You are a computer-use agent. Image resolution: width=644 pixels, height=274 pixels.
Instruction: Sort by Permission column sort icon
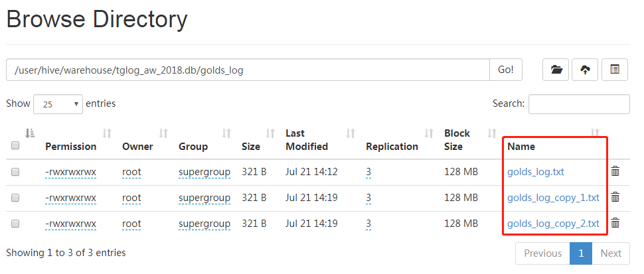108,133
